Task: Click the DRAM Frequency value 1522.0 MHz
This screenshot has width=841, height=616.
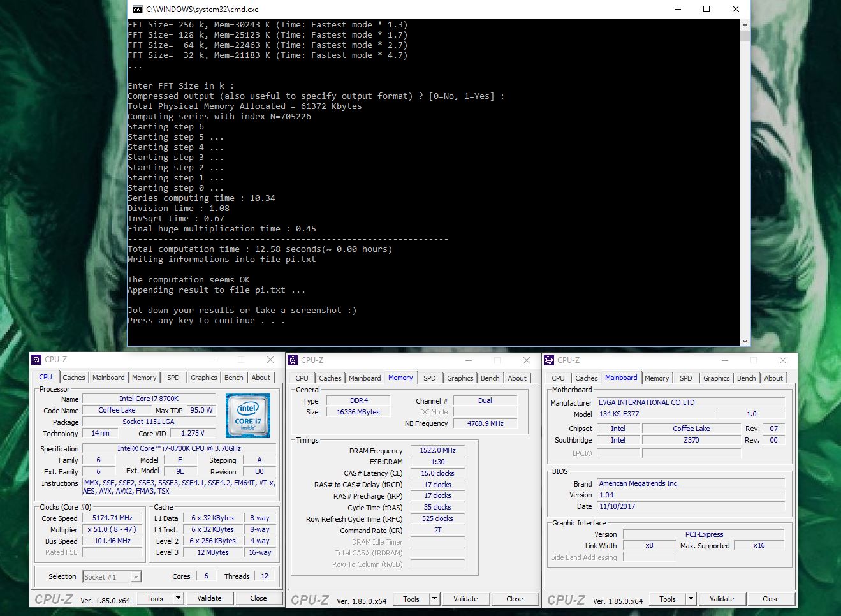Action: (x=438, y=450)
